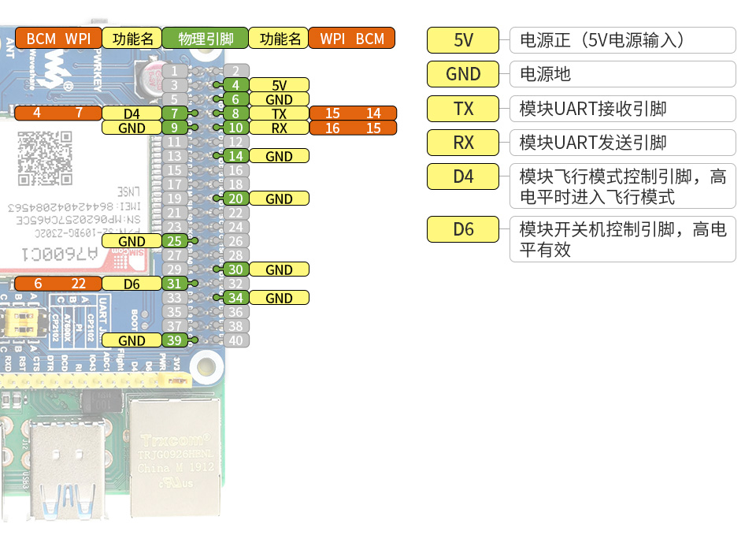Click the yellow 功能名 header tab
756x546 pixels.
click(132, 37)
